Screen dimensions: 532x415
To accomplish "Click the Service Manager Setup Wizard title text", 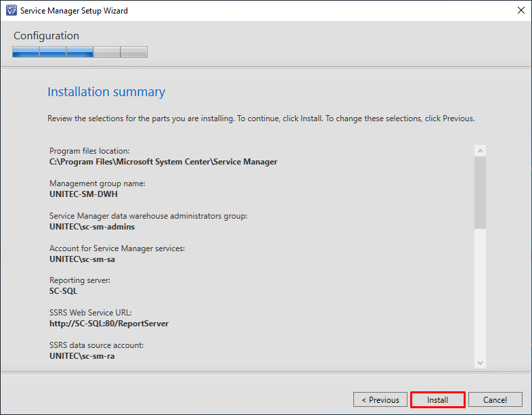I will click(74, 11).
